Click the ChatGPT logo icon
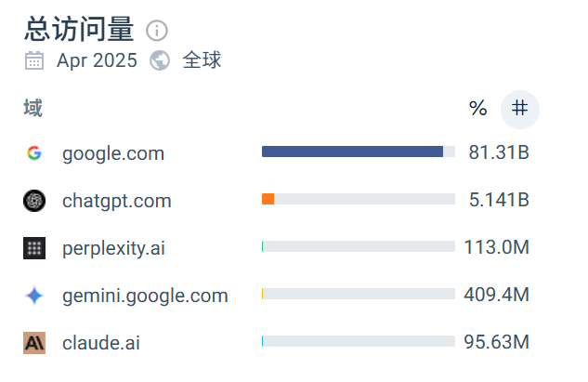The height and width of the screenshot is (382, 588). click(x=34, y=200)
